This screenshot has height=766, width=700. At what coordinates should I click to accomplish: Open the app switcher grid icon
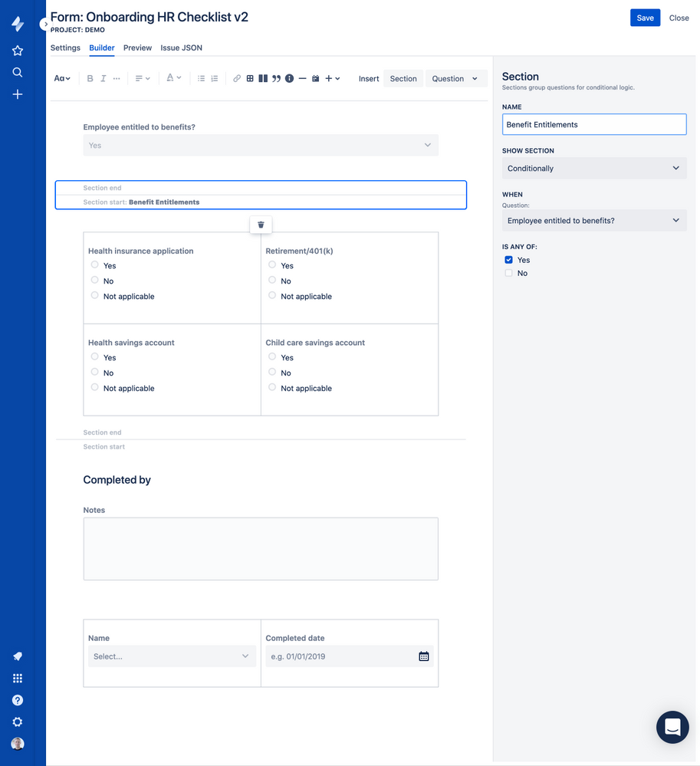tap(18, 678)
